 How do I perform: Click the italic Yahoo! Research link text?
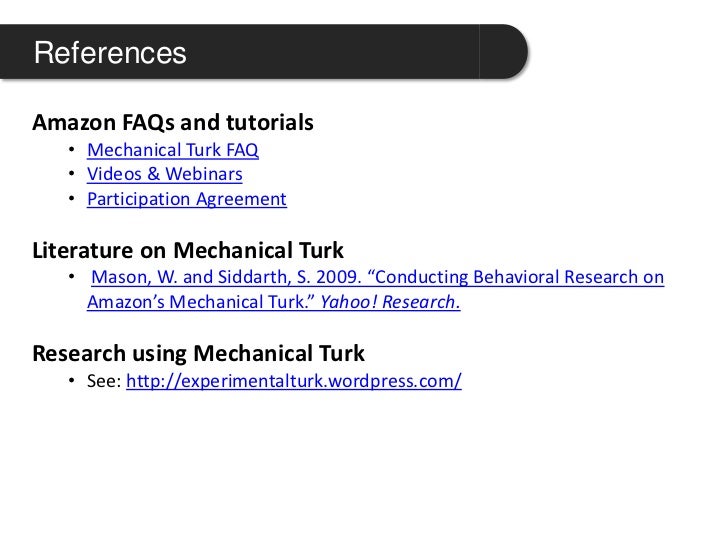pos(390,302)
